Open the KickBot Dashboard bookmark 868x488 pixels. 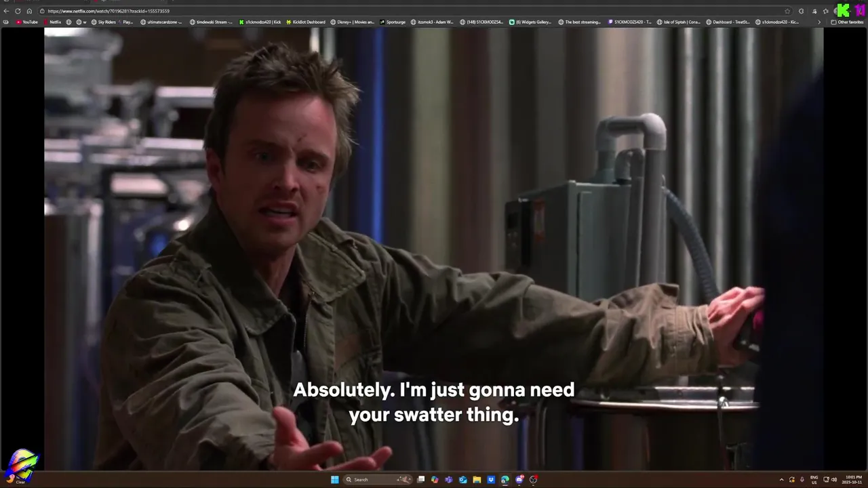coord(306,22)
